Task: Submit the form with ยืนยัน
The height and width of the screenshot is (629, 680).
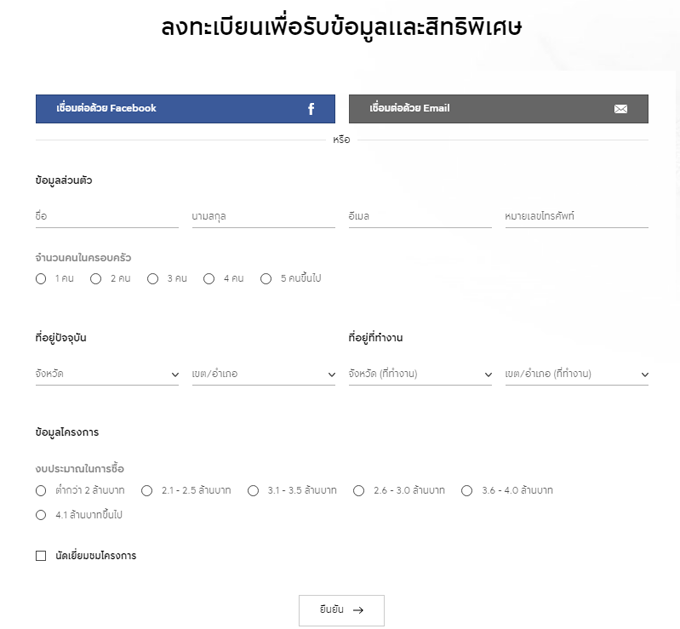Action: pos(341,610)
